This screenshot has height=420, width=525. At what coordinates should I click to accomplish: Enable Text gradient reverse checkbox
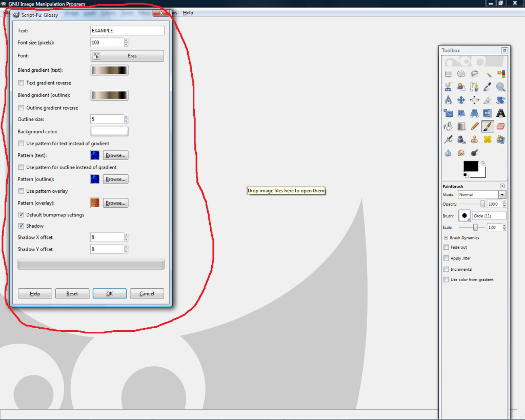click(21, 83)
